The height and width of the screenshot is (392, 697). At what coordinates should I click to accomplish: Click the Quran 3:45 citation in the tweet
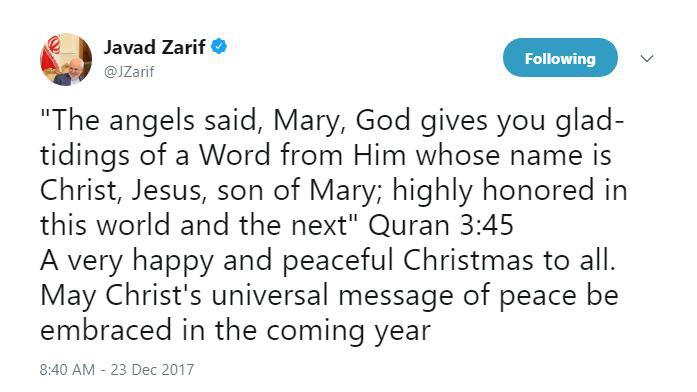coord(441,225)
